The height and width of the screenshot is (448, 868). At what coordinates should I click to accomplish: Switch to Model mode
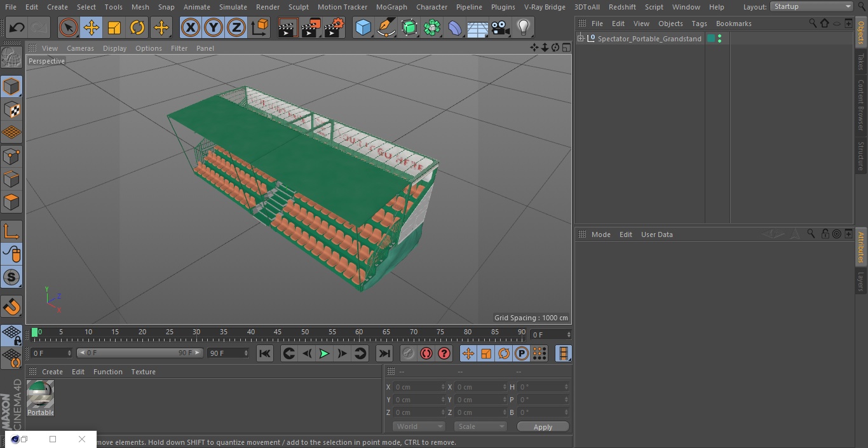tap(11, 86)
